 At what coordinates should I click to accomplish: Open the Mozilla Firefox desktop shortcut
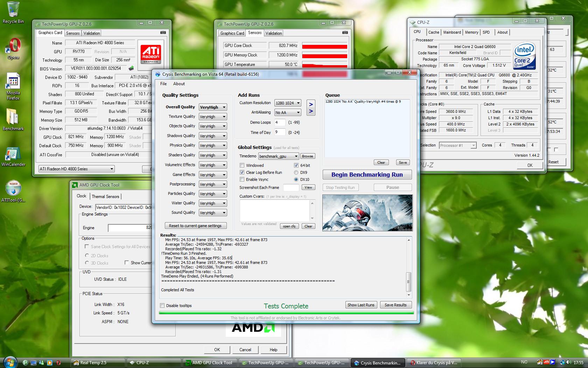tap(13, 87)
